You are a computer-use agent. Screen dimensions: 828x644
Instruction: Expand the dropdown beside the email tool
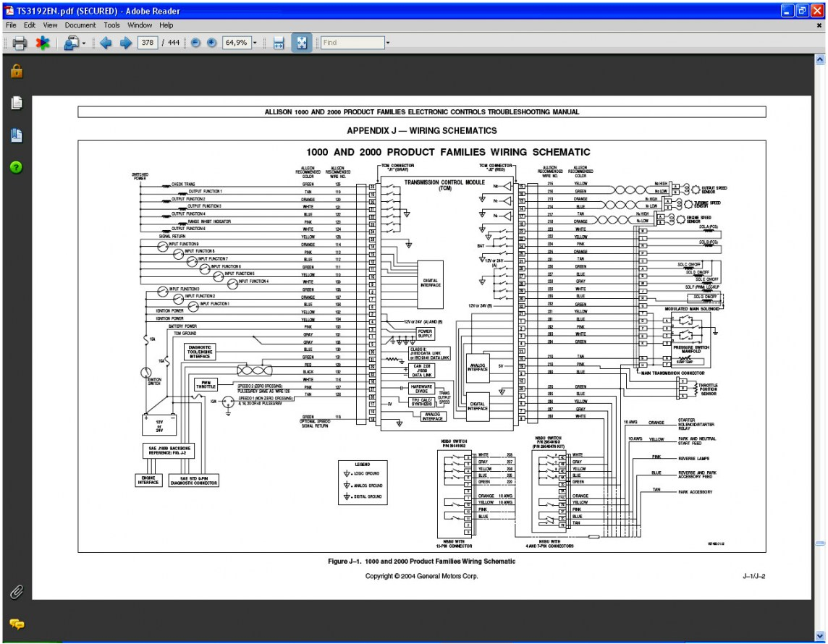(83, 43)
